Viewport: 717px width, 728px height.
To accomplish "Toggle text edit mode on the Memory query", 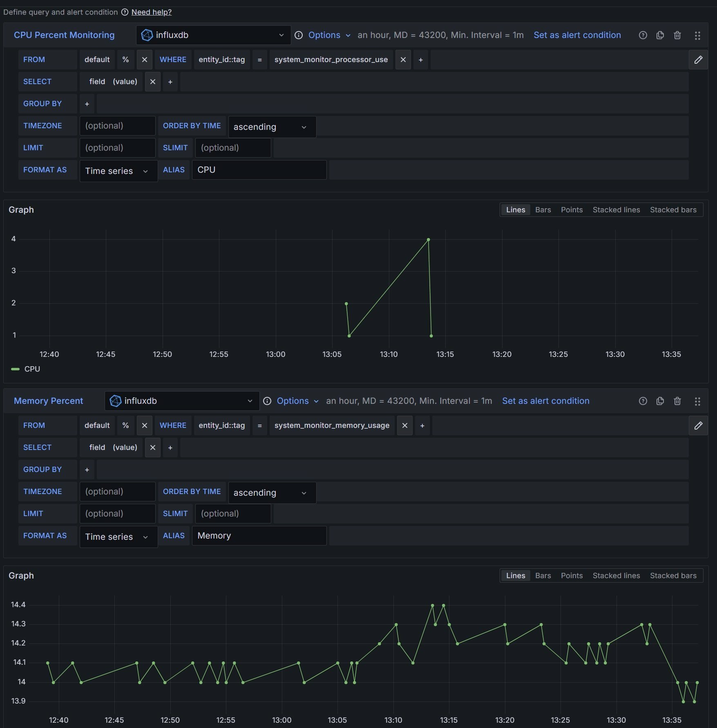I will [698, 425].
